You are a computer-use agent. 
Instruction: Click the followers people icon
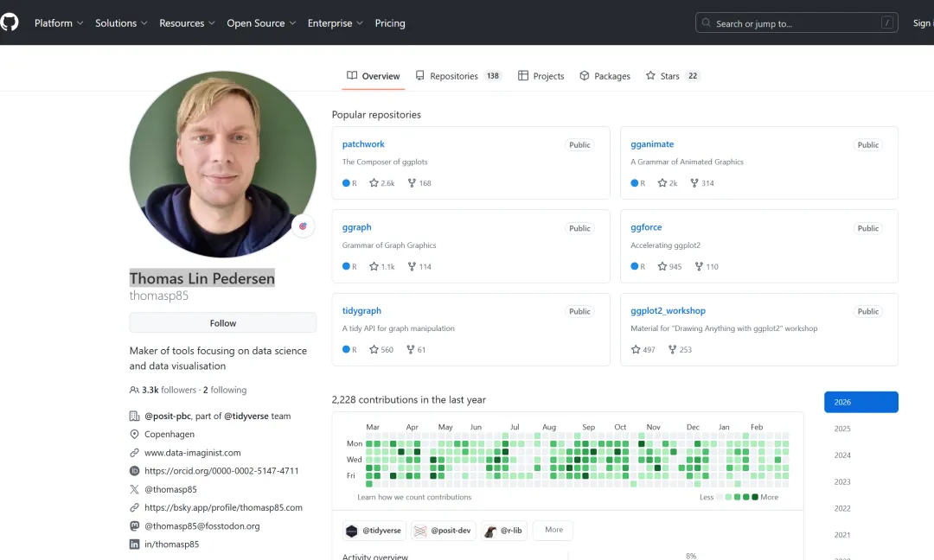click(x=134, y=390)
